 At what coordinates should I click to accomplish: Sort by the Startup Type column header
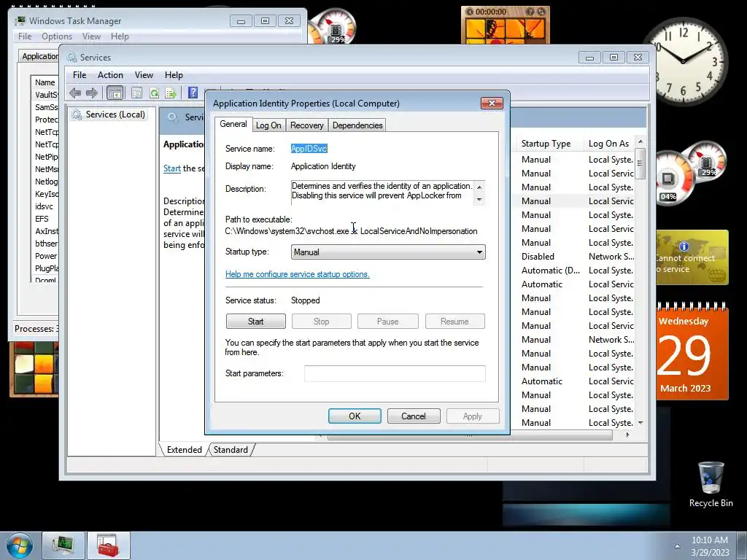546,144
